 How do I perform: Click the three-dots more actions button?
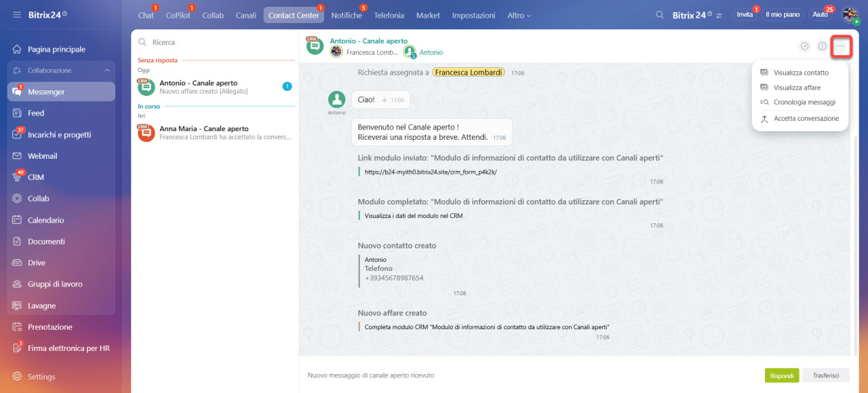tap(840, 46)
